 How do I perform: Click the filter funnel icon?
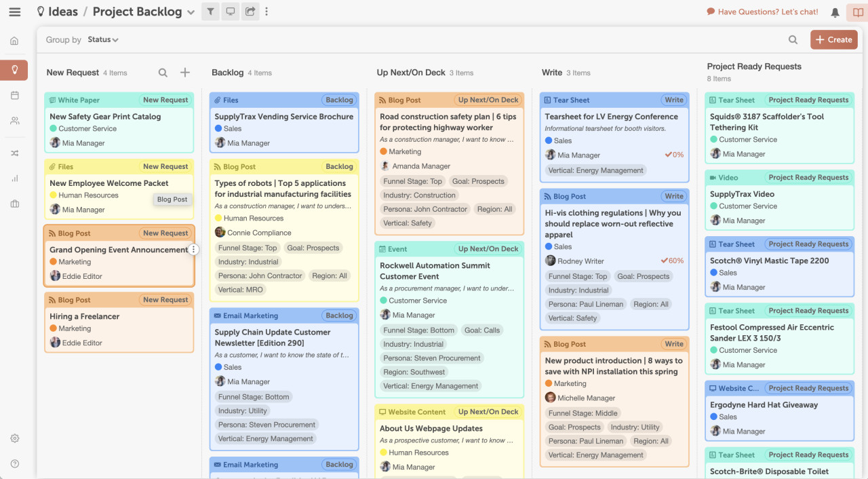[x=210, y=12]
